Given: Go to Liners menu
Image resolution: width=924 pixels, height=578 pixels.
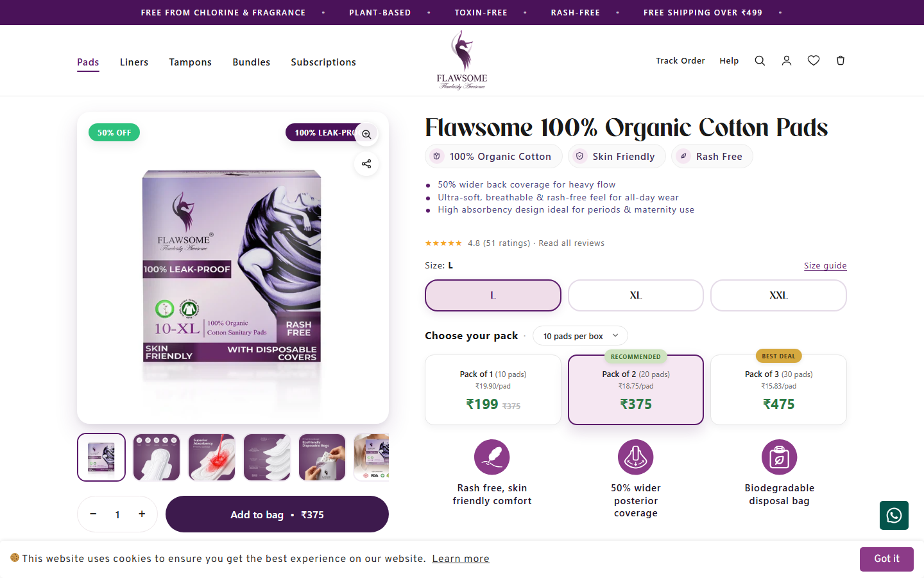Looking at the screenshot, I should [134, 62].
